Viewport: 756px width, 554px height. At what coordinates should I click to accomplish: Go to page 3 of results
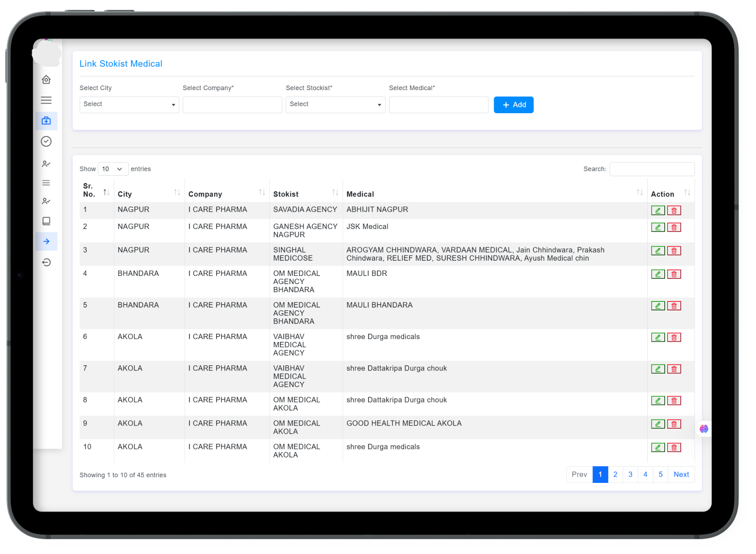pos(630,474)
